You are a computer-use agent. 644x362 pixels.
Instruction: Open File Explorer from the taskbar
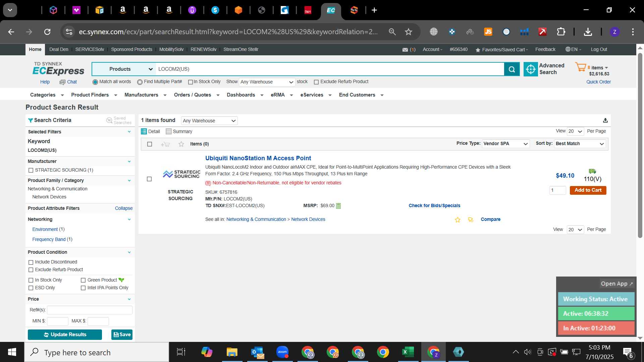(x=232, y=352)
